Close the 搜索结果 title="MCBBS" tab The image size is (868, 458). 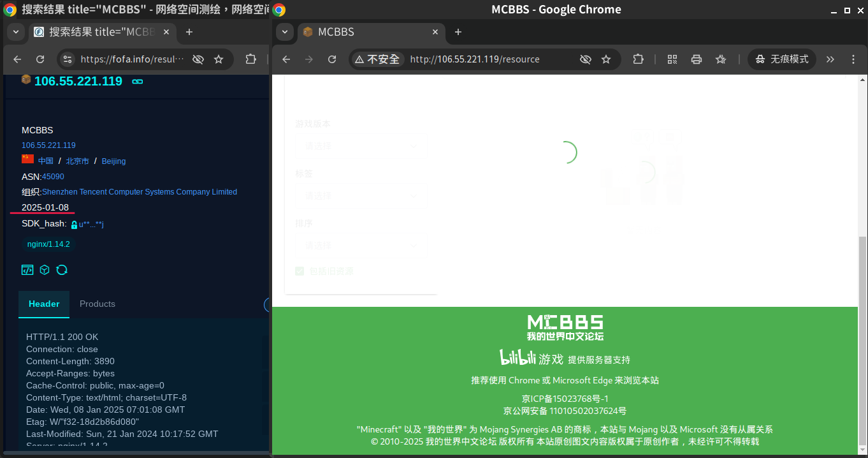(x=168, y=32)
